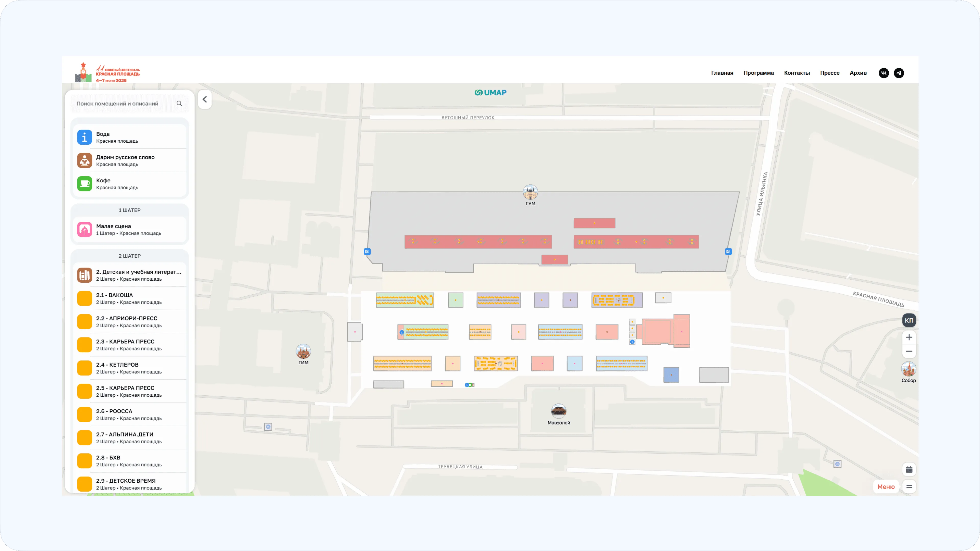Open the Прессе menu item
The height and width of the screenshot is (551, 980).
click(830, 73)
